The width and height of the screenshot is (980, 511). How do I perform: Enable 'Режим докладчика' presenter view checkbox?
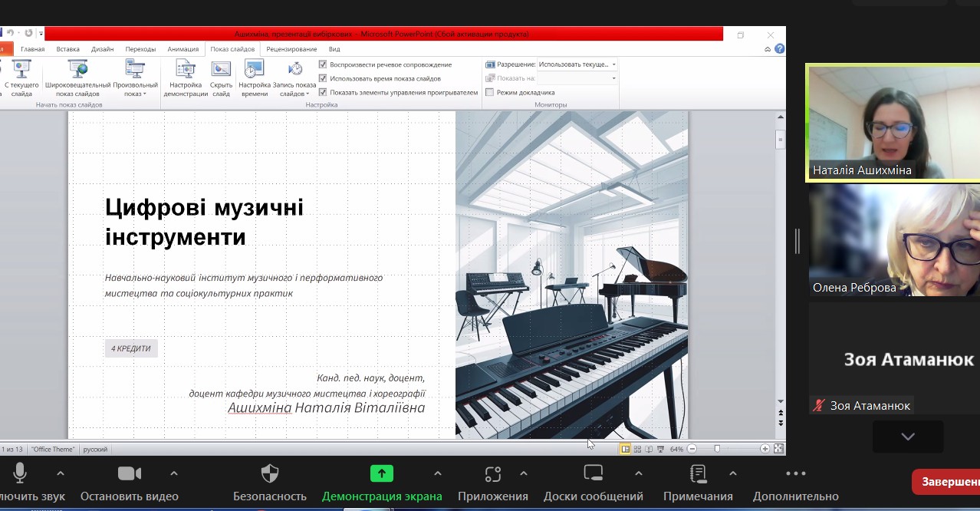[490, 92]
